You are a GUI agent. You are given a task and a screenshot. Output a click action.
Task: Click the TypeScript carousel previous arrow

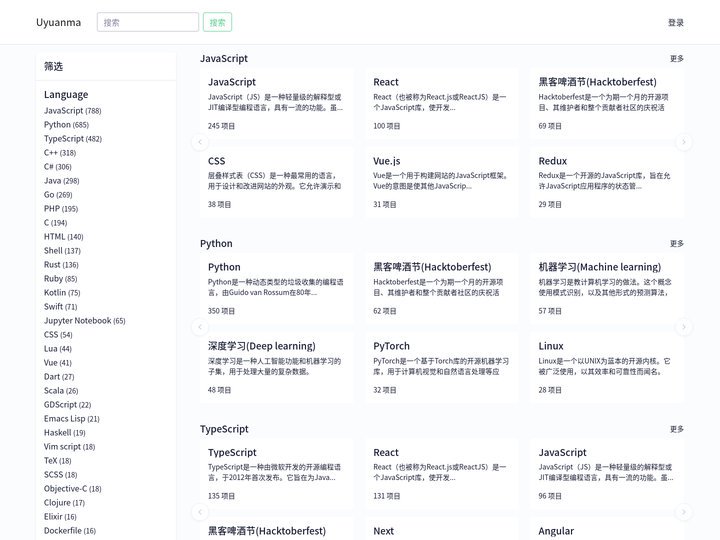[200, 512]
